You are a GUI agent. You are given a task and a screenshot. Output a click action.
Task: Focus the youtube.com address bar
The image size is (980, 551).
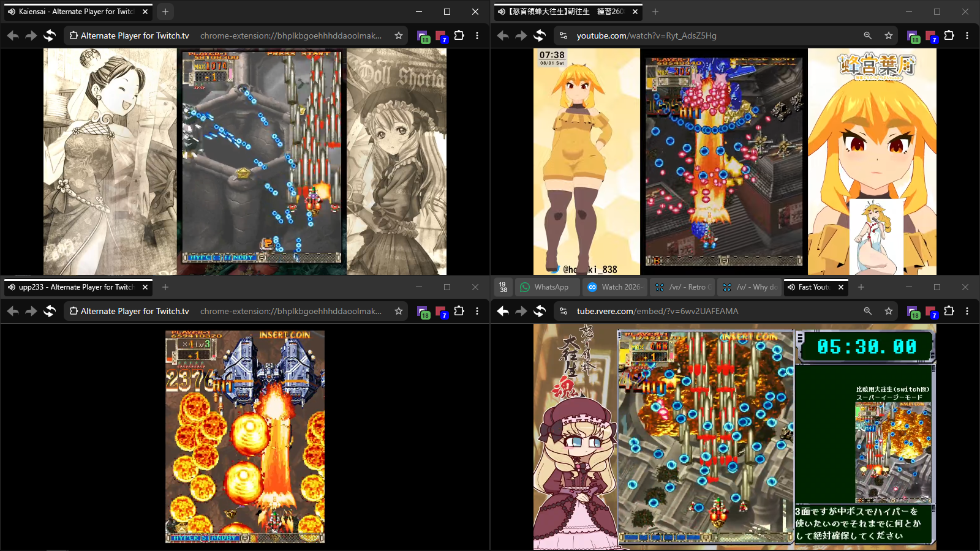[726, 36]
